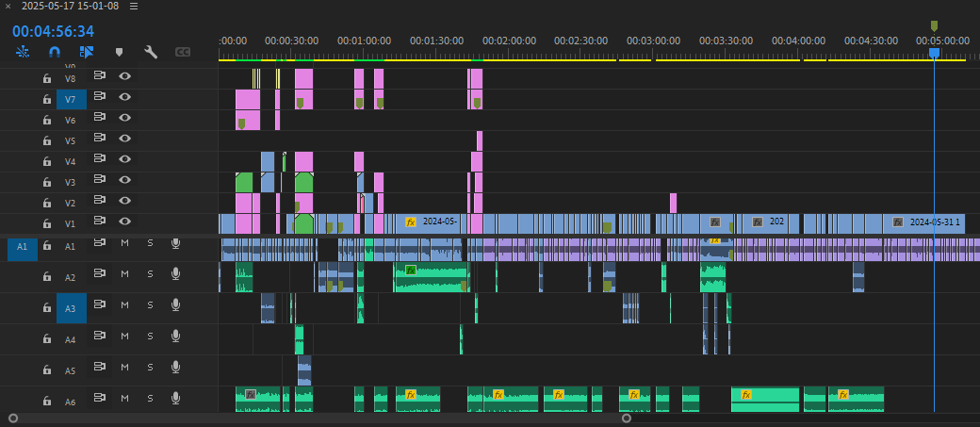The height and width of the screenshot is (427, 980).
Task: Toggle sync lock on track A5
Action: point(99,367)
